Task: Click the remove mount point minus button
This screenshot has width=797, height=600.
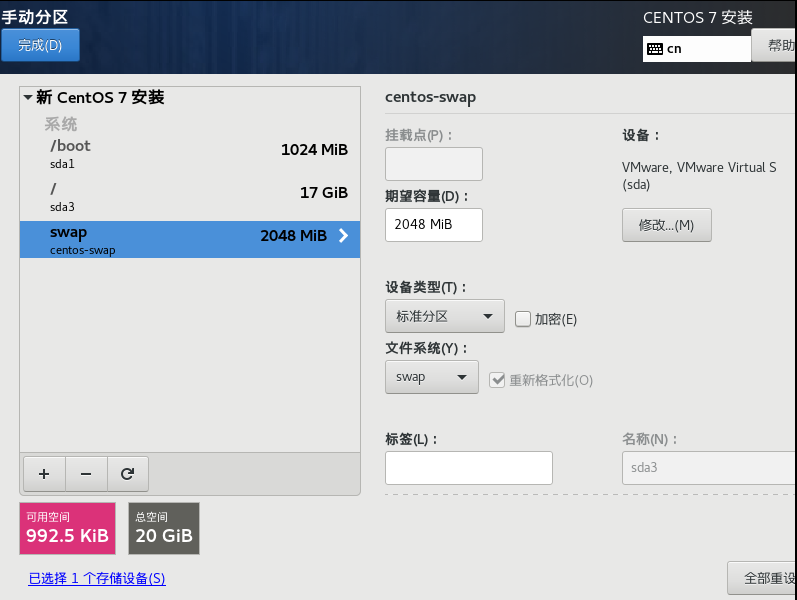Action: [x=86, y=474]
